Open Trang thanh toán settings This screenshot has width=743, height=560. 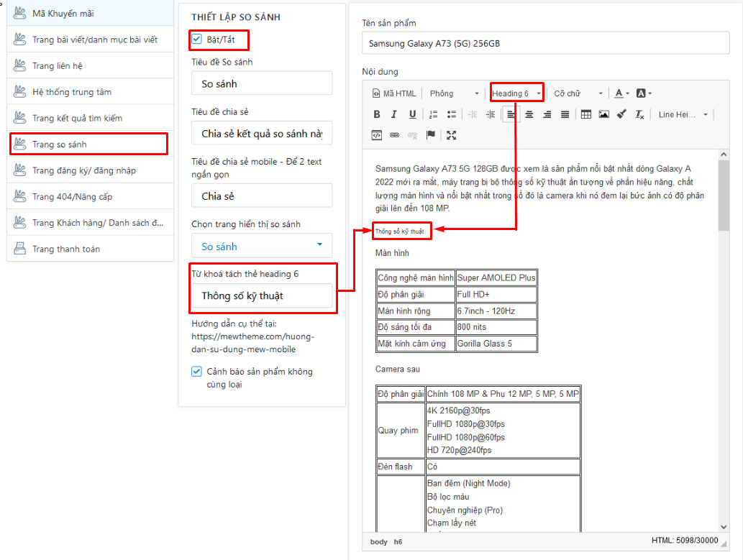tap(90, 248)
